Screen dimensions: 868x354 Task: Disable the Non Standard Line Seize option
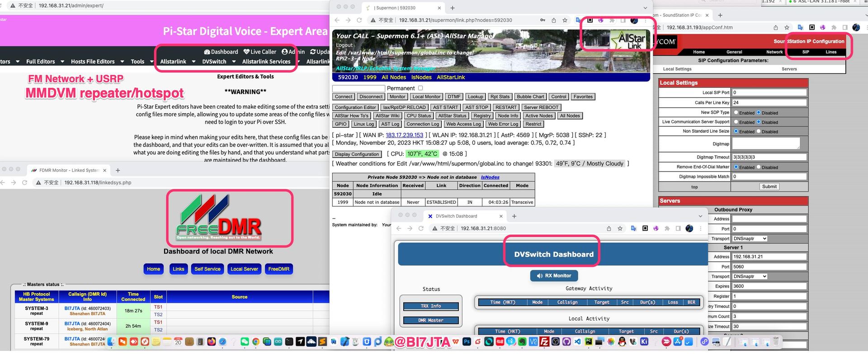click(x=758, y=131)
